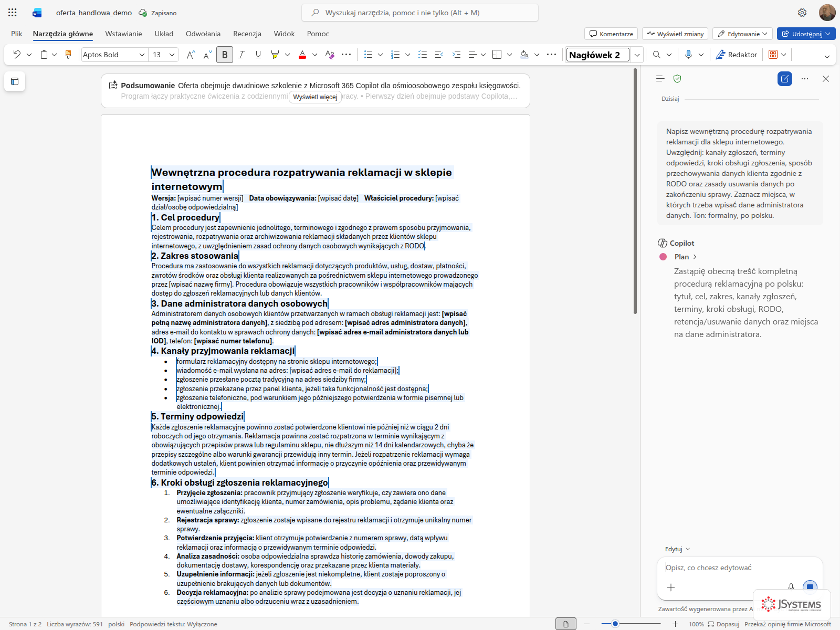Open the Edytowanie mode dropdown
840x630 pixels.
click(742, 34)
